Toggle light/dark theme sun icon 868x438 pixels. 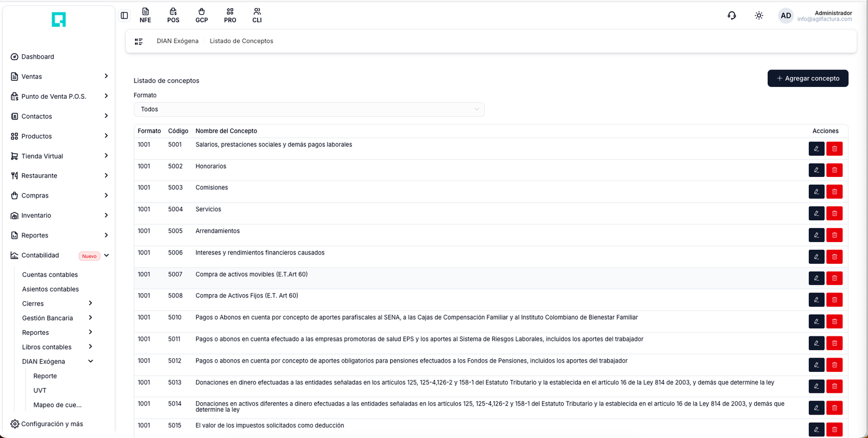pyautogui.click(x=759, y=16)
